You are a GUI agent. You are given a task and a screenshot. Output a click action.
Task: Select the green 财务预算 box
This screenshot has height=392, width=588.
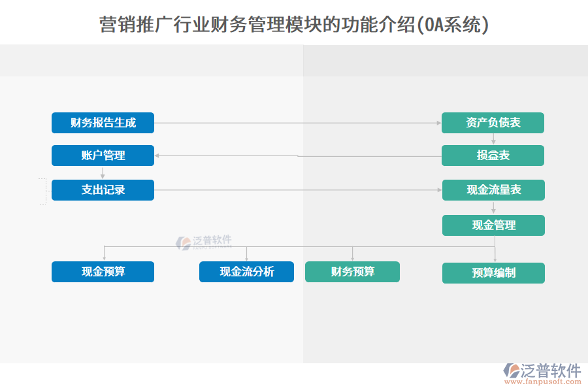tap(352, 272)
